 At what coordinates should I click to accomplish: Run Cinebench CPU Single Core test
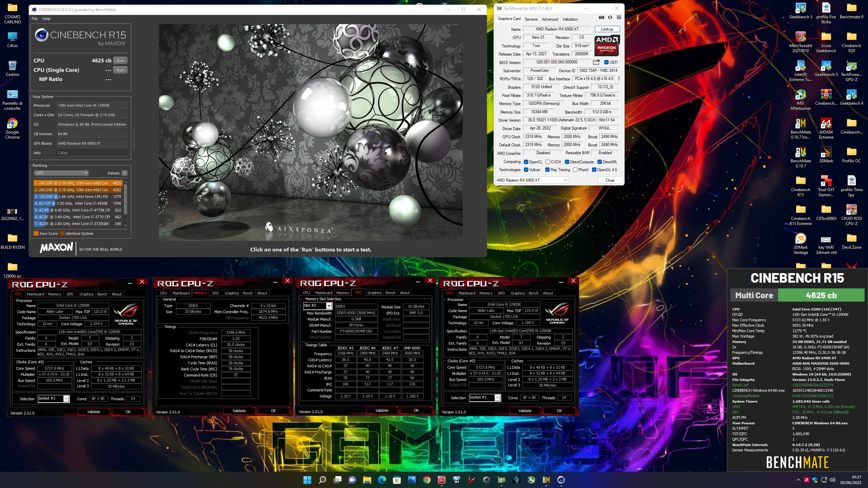120,70
